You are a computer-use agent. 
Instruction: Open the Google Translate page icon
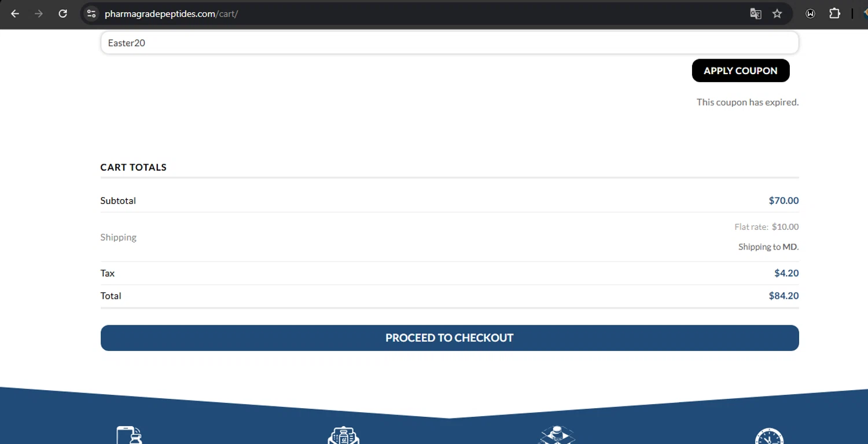tap(755, 13)
